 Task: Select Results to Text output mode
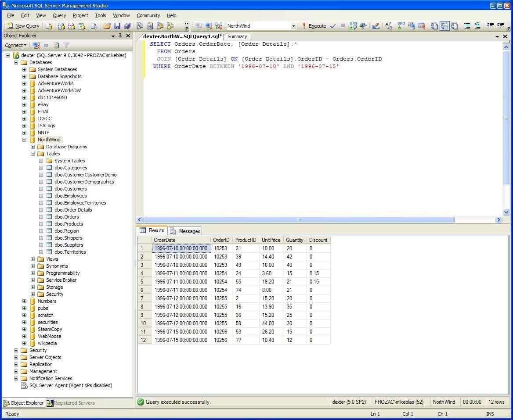click(x=434, y=26)
